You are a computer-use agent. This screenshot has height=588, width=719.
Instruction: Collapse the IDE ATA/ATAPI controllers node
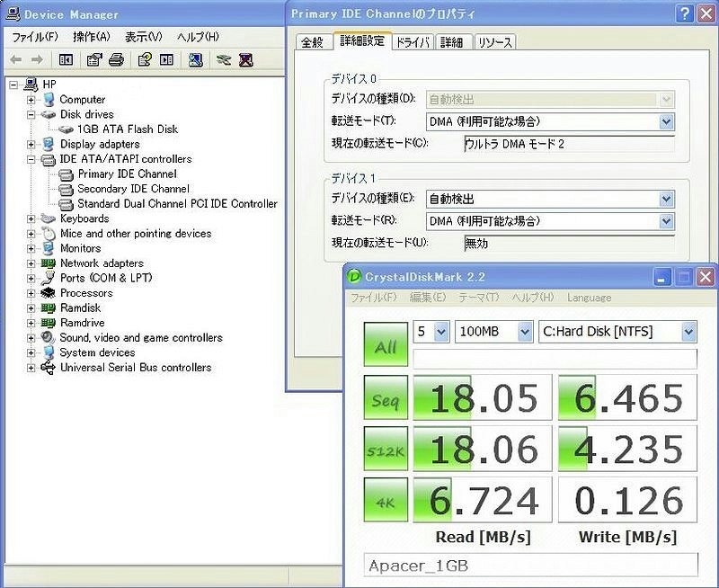(x=31, y=159)
